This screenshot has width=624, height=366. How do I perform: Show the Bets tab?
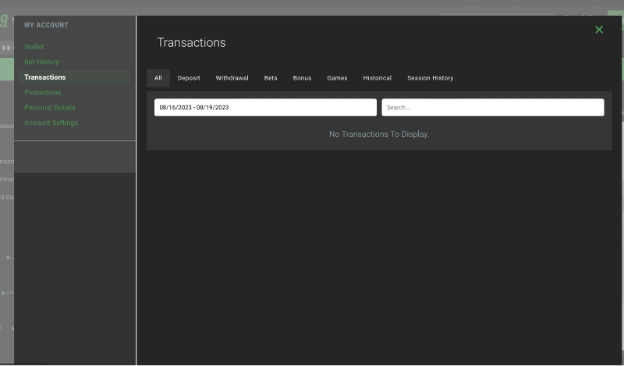[x=271, y=78]
